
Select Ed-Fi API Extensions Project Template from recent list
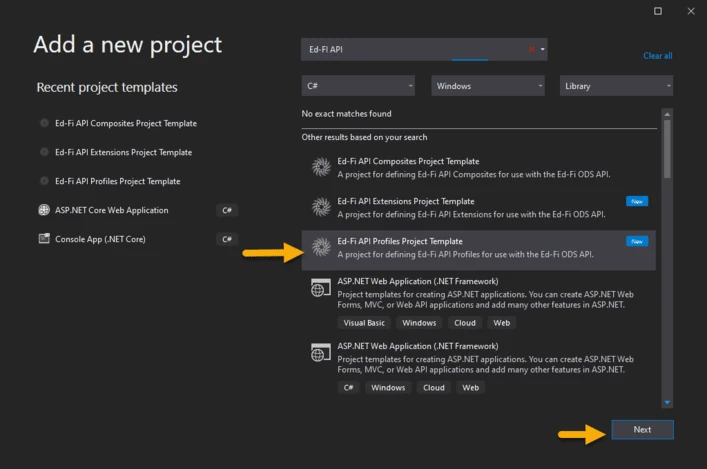click(123, 152)
